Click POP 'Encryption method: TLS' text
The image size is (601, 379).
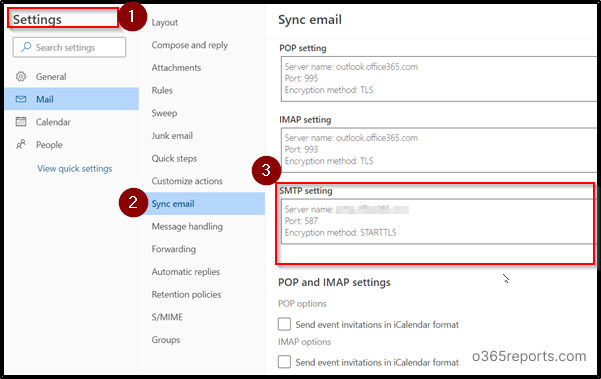[x=329, y=90]
